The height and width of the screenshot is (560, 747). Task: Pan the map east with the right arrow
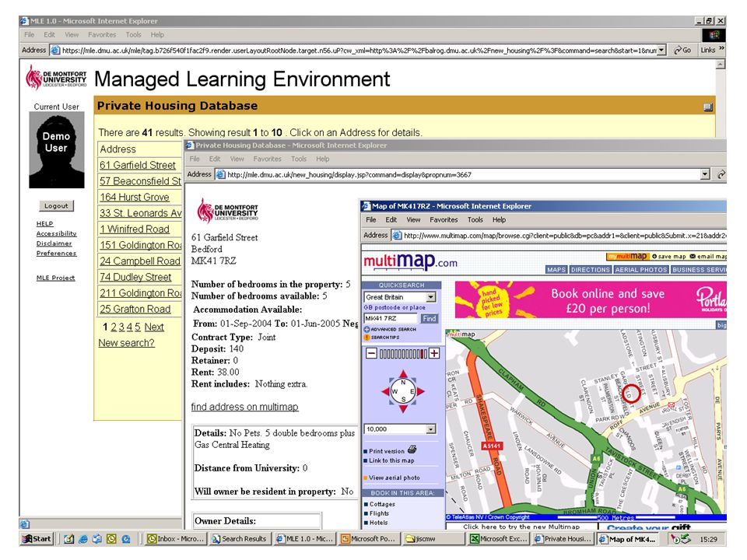click(421, 391)
